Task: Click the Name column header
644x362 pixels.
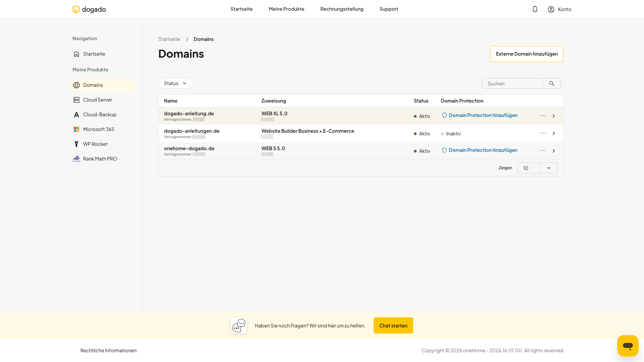Action: coord(171,101)
